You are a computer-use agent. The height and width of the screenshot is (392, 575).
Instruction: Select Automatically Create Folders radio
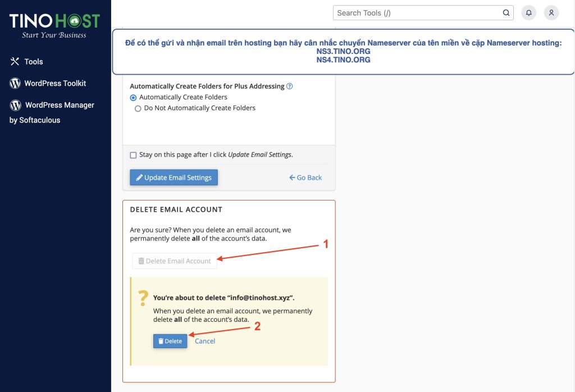(x=134, y=98)
